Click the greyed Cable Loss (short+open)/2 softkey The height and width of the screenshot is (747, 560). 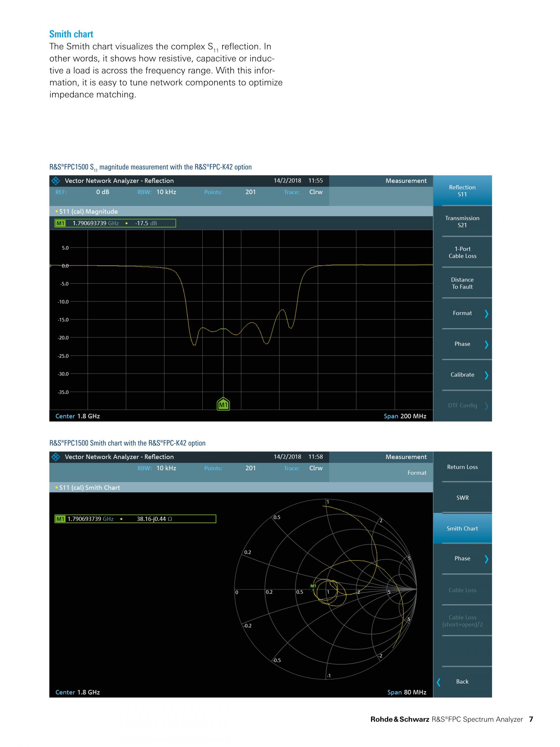coord(462,621)
